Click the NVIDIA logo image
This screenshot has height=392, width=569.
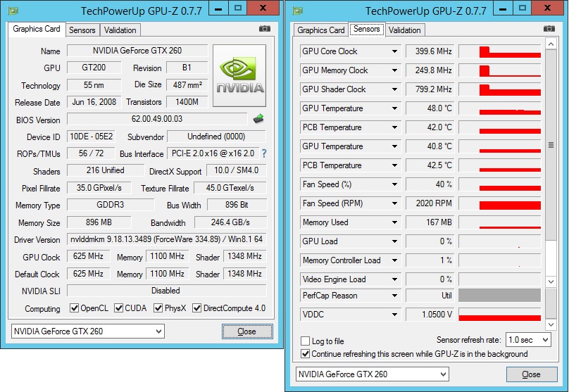(x=239, y=76)
